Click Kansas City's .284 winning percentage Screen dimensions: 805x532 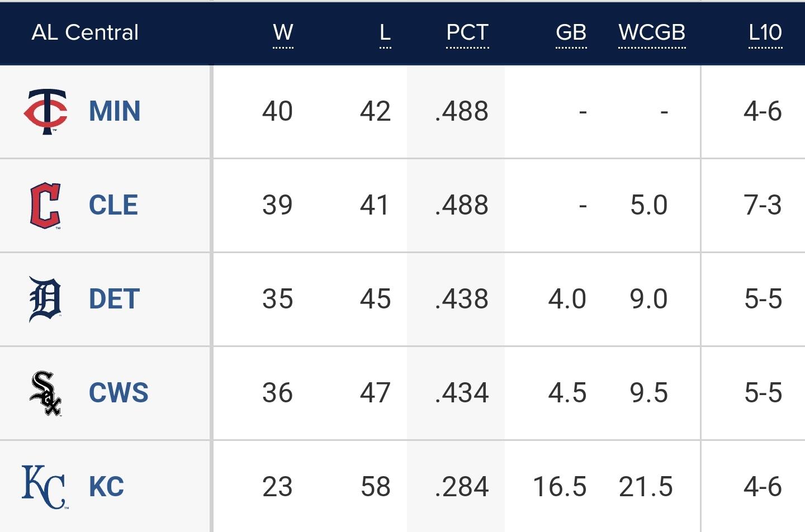462,487
